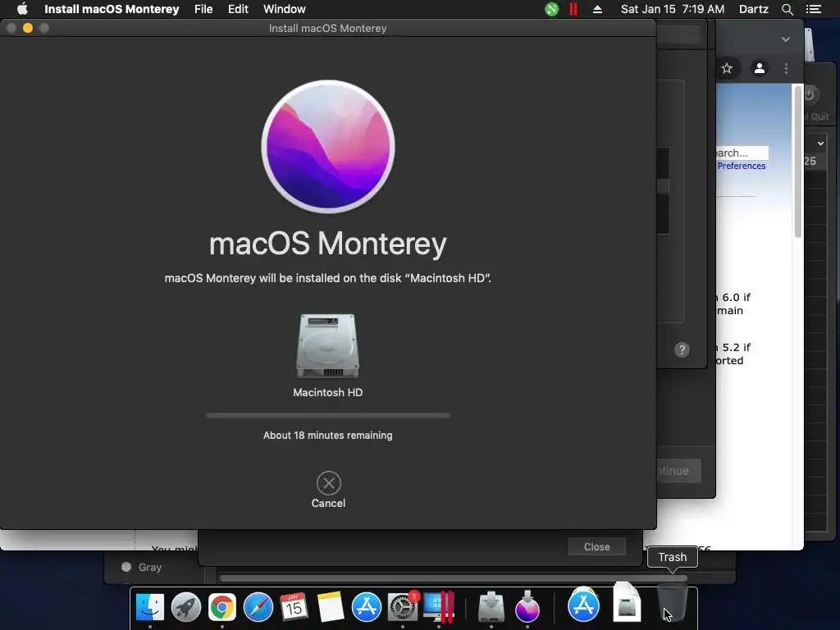Cancel the macOS Monterey installation
Screen dimensions: 840x630
(x=328, y=483)
